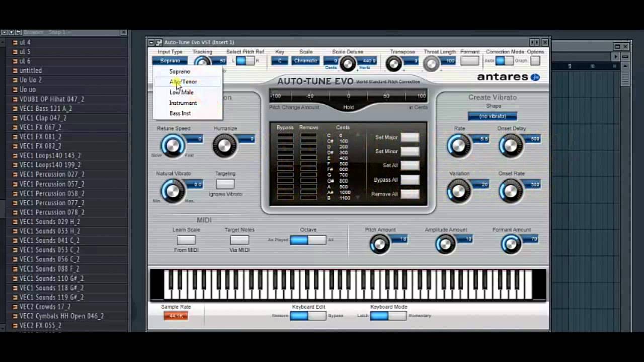644x362 pixels.
Task: Click the Formant Amount knob
Action: pyautogui.click(x=511, y=244)
